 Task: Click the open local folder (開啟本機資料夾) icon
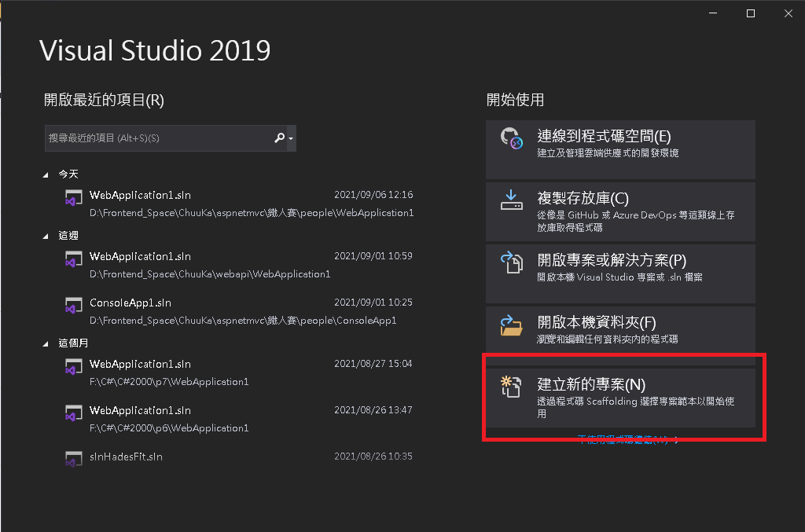pyautogui.click(x=511, y=325)
